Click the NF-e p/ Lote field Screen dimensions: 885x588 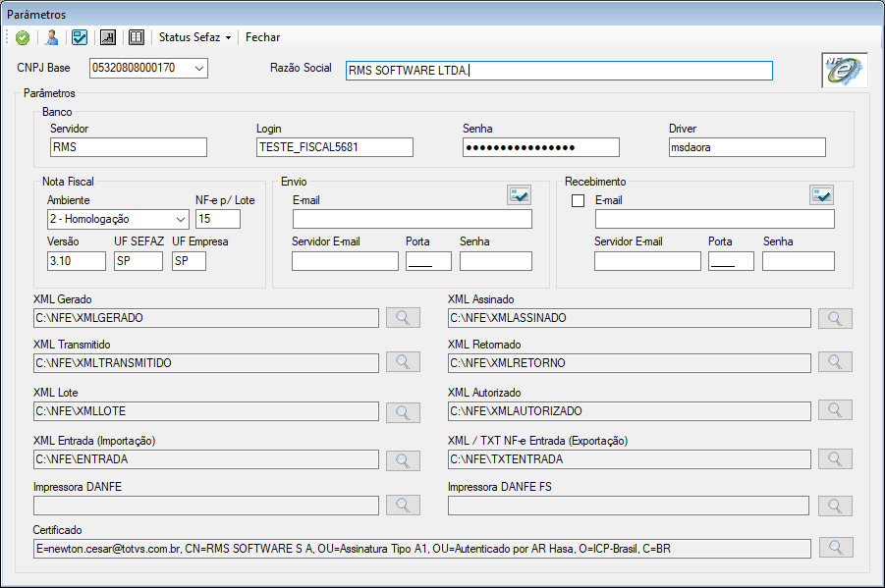coord(218,219)
